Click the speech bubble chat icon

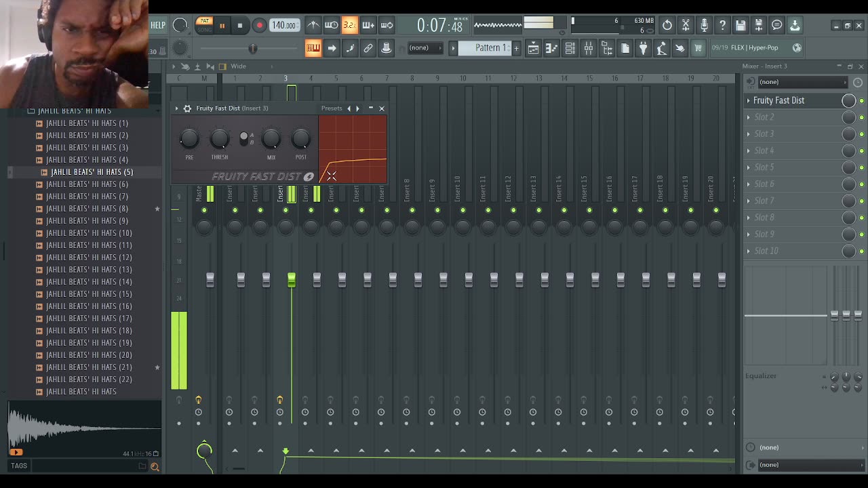pyautogui.click(x=777, y=25)
